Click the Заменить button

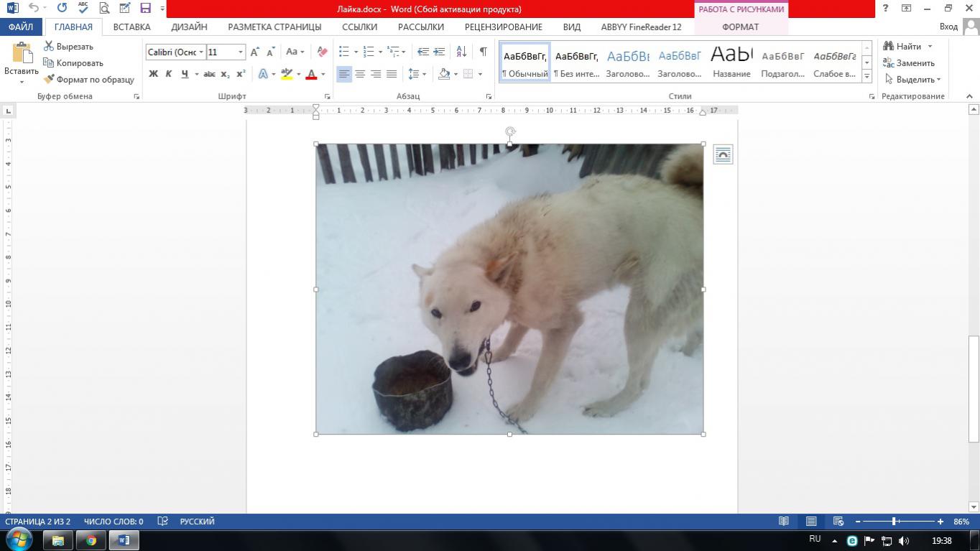click(x=909, y=62)
